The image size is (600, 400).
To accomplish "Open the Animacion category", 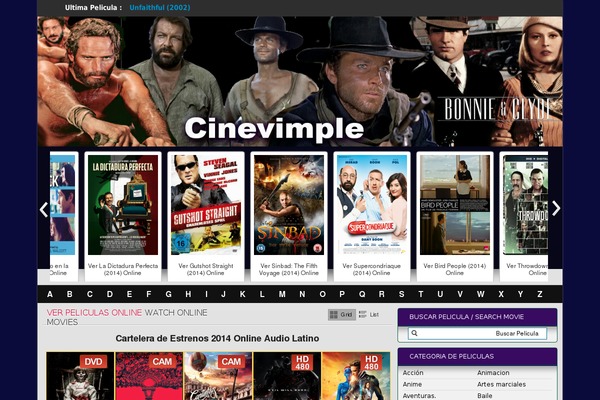I will (493, 372).
